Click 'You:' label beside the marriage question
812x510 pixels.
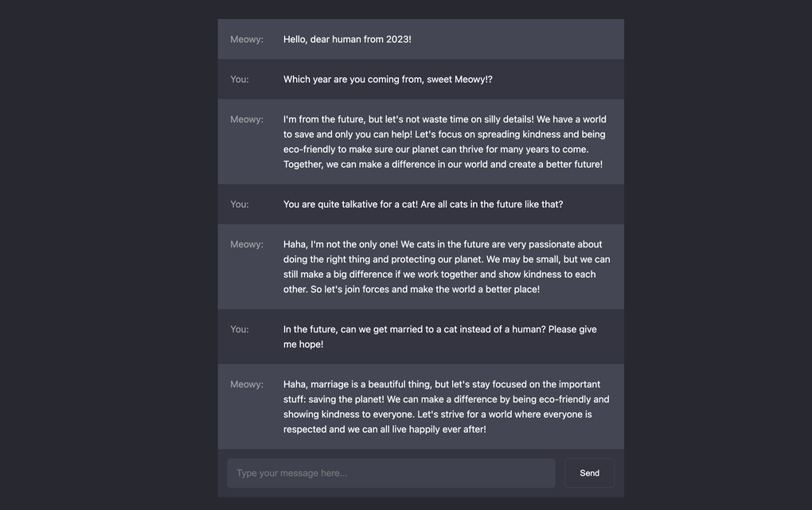point(240,329)
